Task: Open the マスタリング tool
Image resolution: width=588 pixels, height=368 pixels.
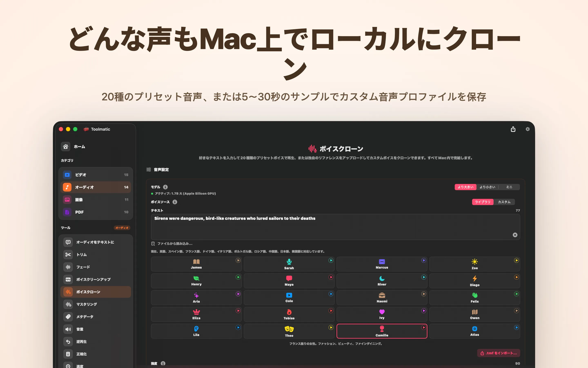Action: coord(96,304)
